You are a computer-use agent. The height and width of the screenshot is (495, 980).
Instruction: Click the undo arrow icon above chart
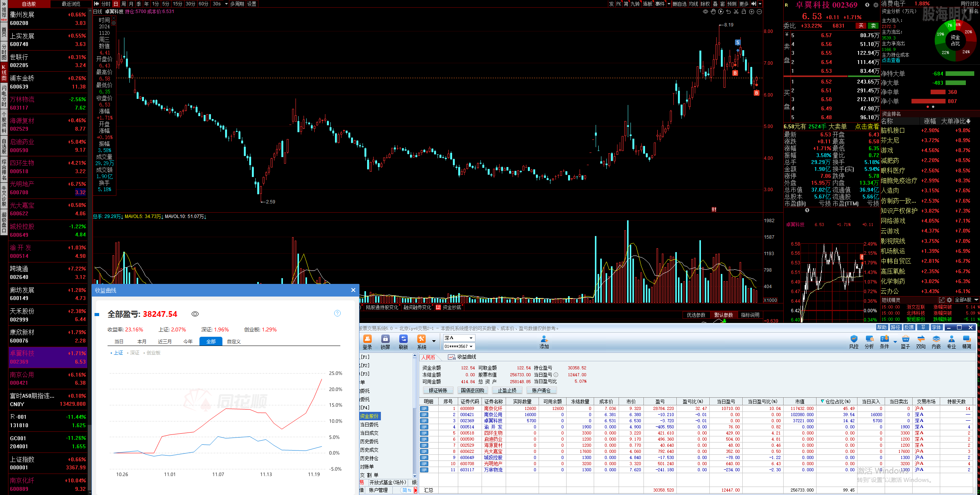[728, 12]
